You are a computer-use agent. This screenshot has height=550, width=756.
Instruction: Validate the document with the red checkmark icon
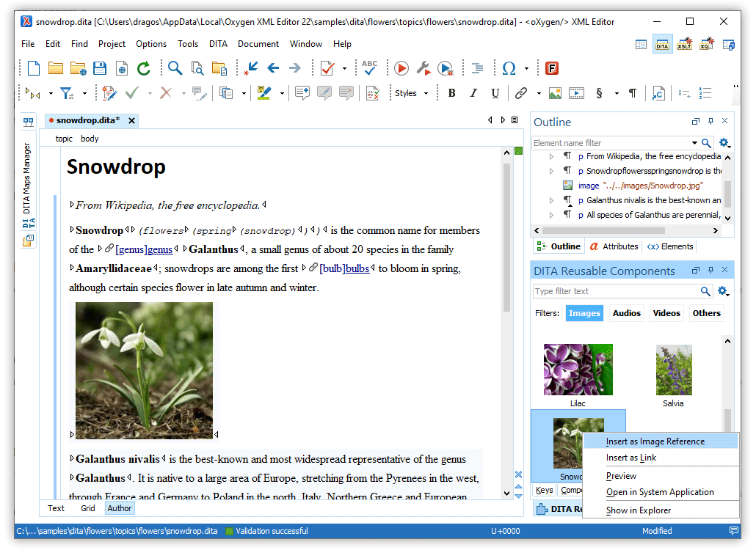[327, 68]
